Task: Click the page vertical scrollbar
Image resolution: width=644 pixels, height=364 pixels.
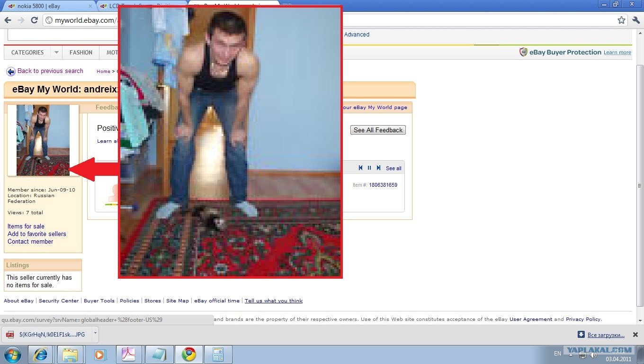Action: [x=640, y=185]
